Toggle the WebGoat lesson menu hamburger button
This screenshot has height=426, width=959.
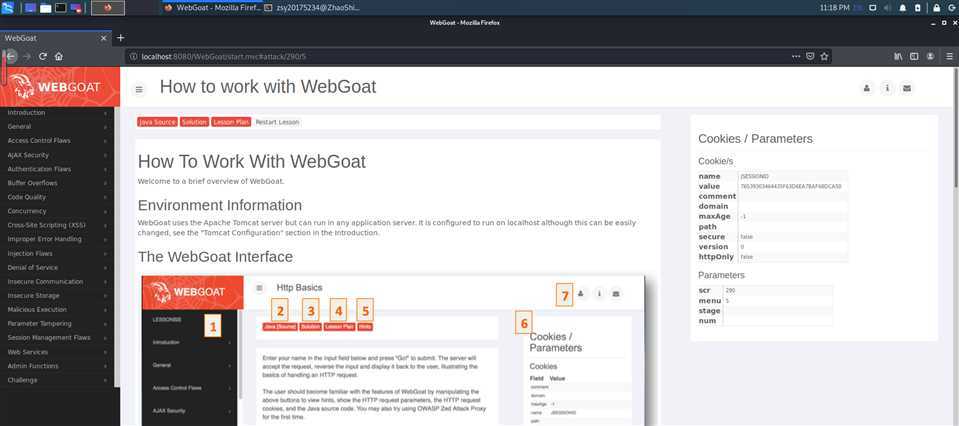pyautogui.click(x=139, y=89)
